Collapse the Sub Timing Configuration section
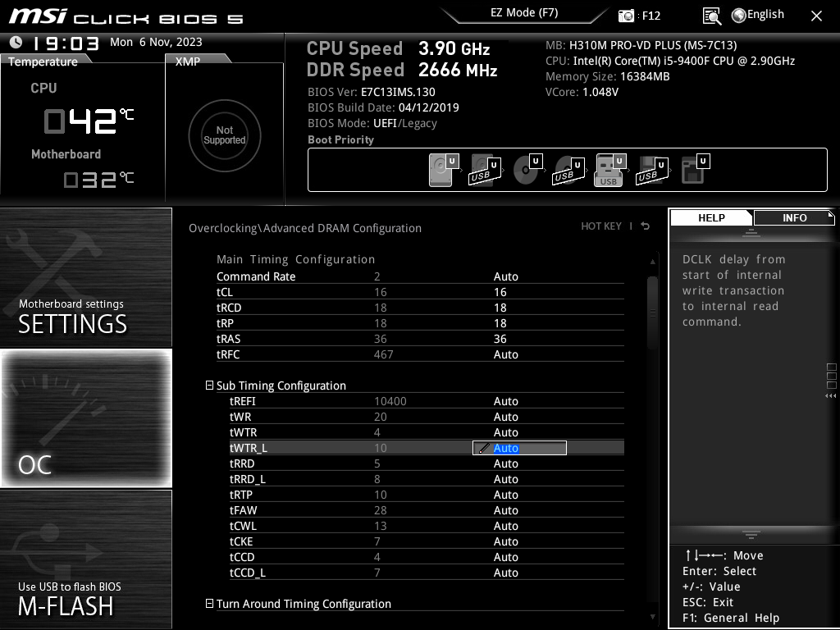This screenshot has height=630, width=840. point(209,386)
